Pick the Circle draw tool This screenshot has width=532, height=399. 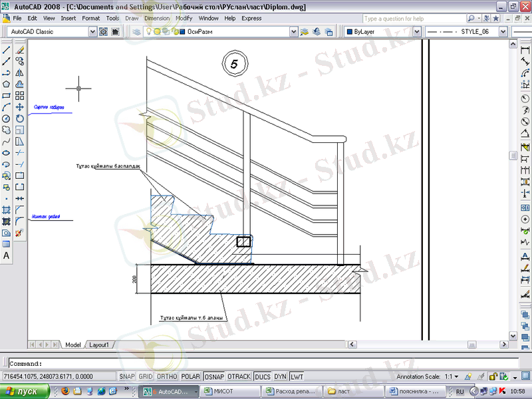coord(6,118)
